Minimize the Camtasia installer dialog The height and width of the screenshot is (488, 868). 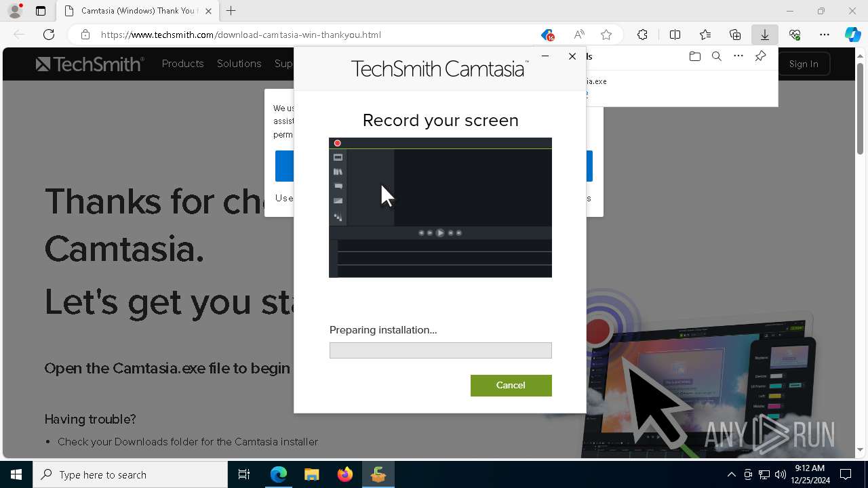pos(545,56)
